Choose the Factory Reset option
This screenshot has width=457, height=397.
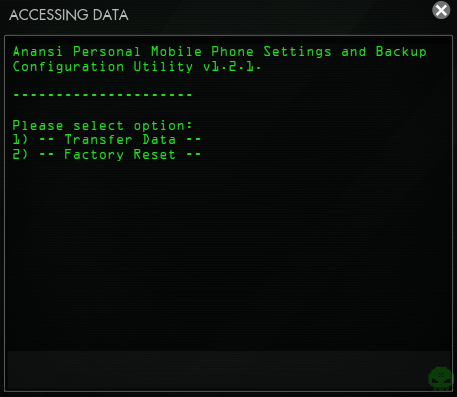[120, 154]
